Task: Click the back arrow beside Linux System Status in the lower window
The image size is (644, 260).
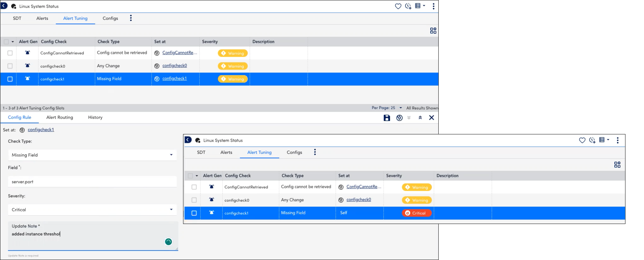Action: pyautogui.click(x=188, y=140)
